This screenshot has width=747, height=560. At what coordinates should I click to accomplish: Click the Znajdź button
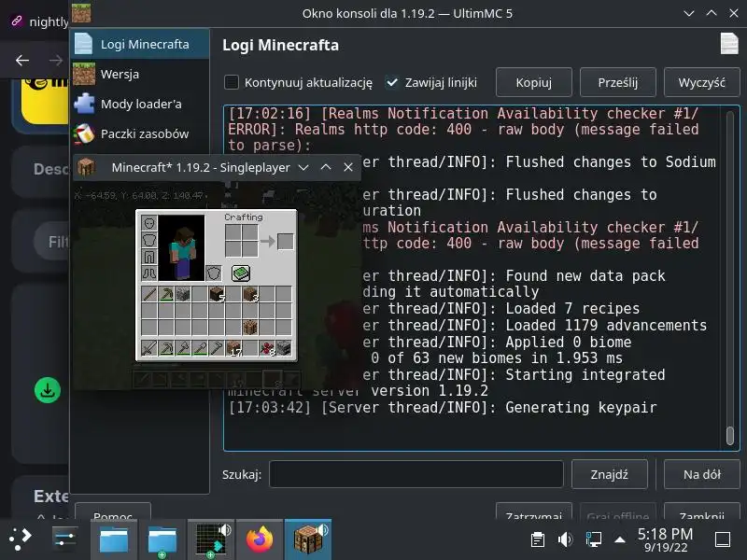click(x=610, y=474)
